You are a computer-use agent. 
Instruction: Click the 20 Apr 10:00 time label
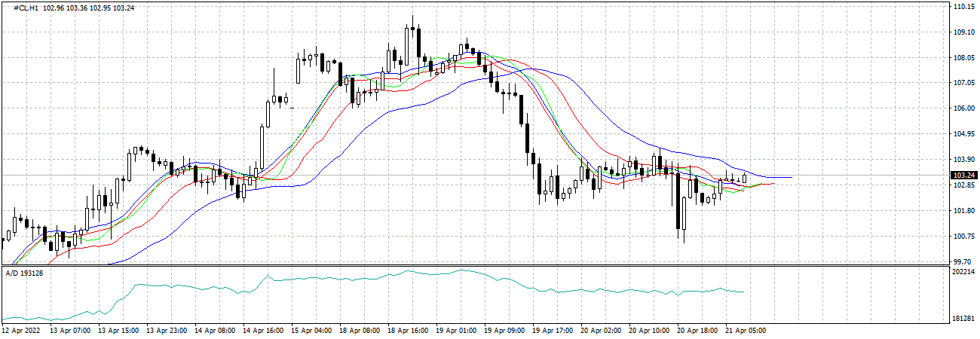(650, 330)
